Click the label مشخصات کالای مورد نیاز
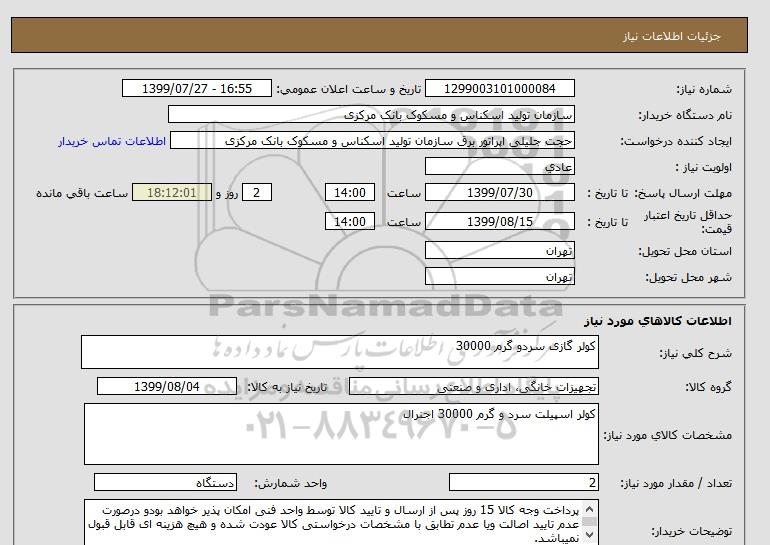This screenshot has height=545, width=770. tap(667, 435)
